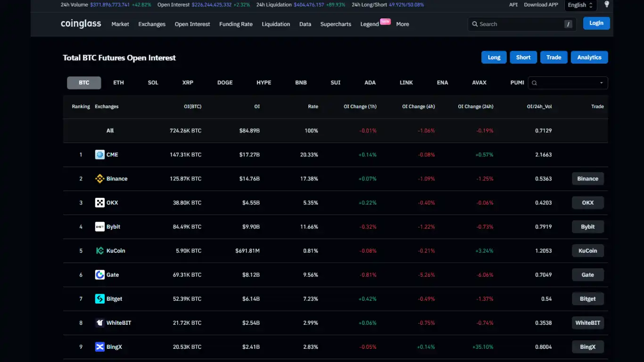Click the KuCoin trade button
644x362 pixels.
pos(588,251)
